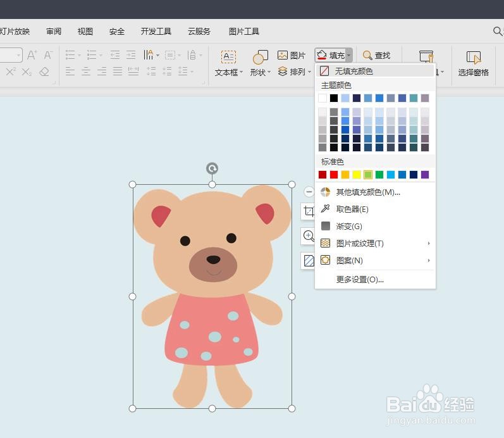The height and width of the screenshot is (438, 504).
Task: Click the minus collapse icon beside the image
Action: click(x=309, y=192)
